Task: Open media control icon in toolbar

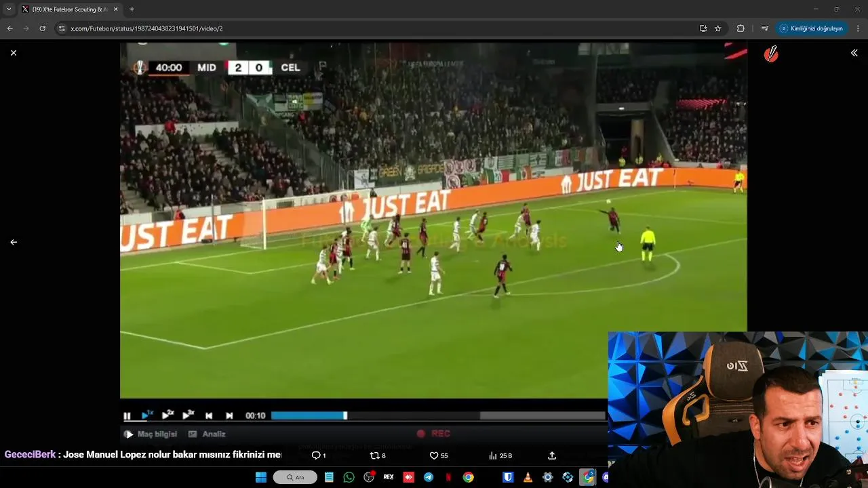Action: click(765, 28)
